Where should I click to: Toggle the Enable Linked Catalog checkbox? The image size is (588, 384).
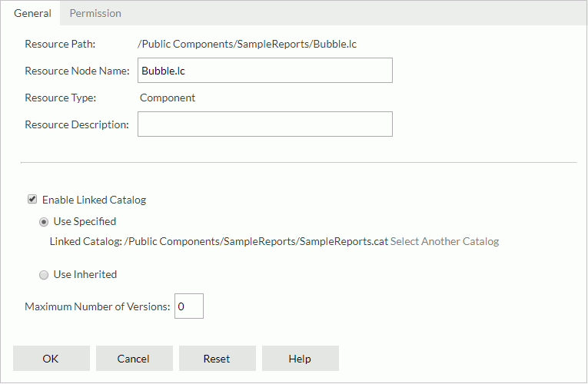pyautogui.click(x=32, y=200)
